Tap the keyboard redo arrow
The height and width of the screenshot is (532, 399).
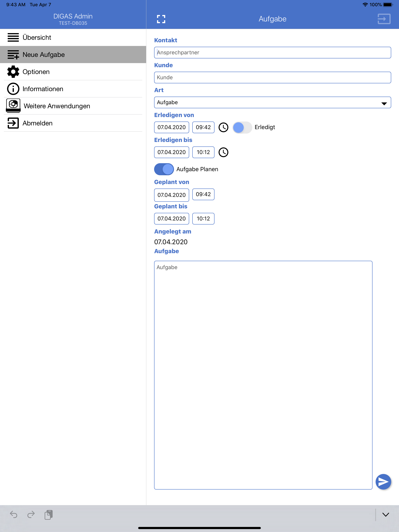pos(31,515)
